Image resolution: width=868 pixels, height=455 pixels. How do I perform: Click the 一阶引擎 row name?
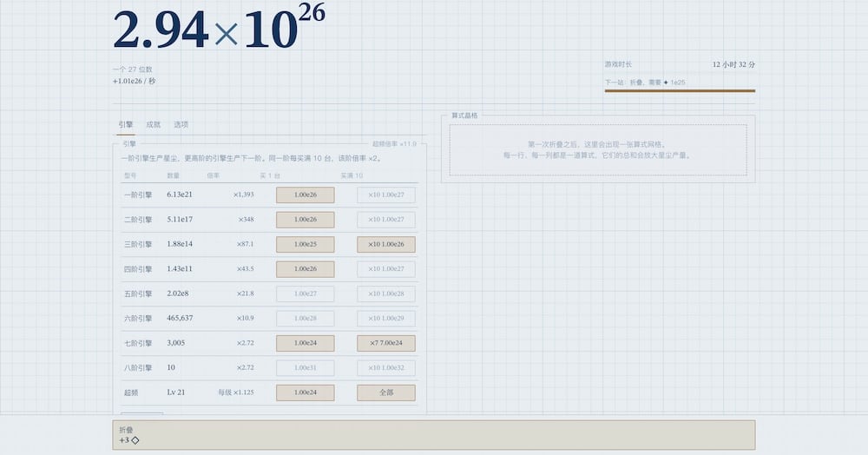(138, 195)
